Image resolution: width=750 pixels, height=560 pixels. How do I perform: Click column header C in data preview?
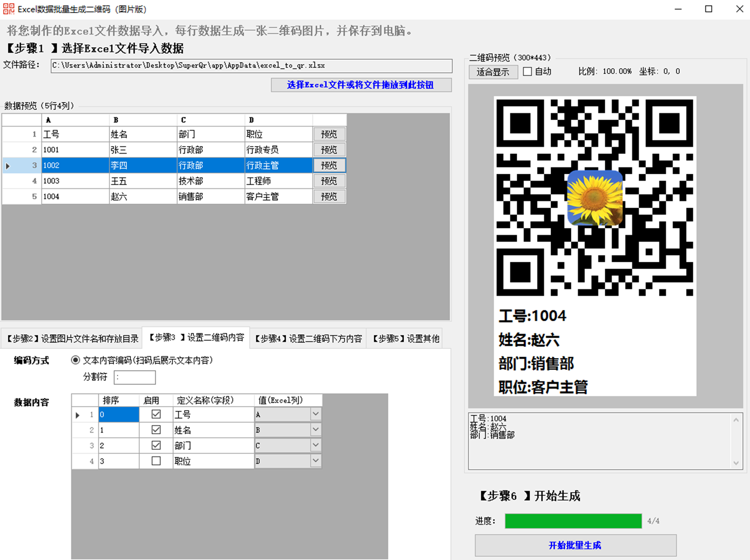(211, 120)
